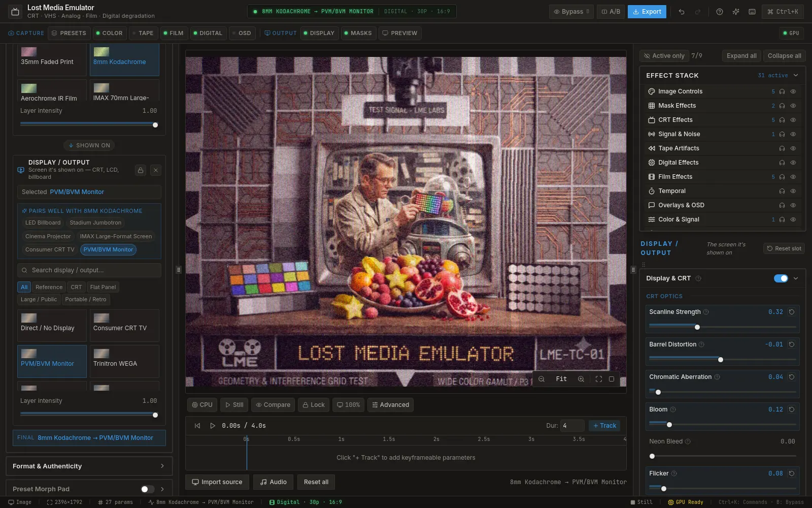Solo the Image Controls group

coord(782,91)
